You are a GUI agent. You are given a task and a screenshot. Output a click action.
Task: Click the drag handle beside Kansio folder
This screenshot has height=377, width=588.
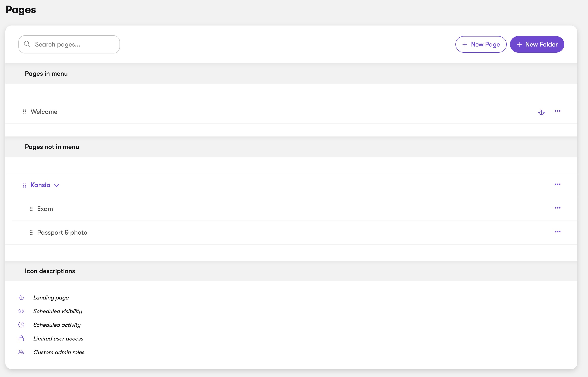[x=25, y=185]
